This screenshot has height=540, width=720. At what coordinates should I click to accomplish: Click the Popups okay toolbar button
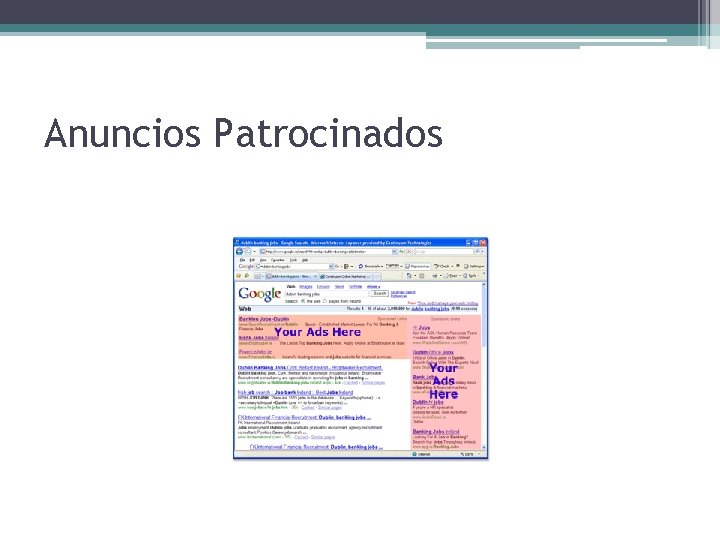(x=417, y=266)
